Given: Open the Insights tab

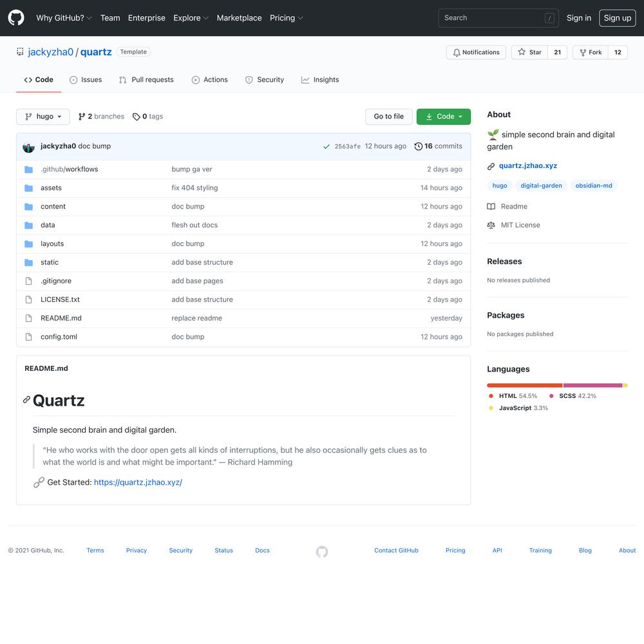Looking at the screenshot, I should point(320,80).
